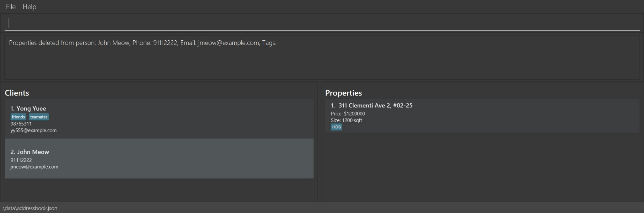Click jmeow@example.com in John Meow's card

click(34, 167)
